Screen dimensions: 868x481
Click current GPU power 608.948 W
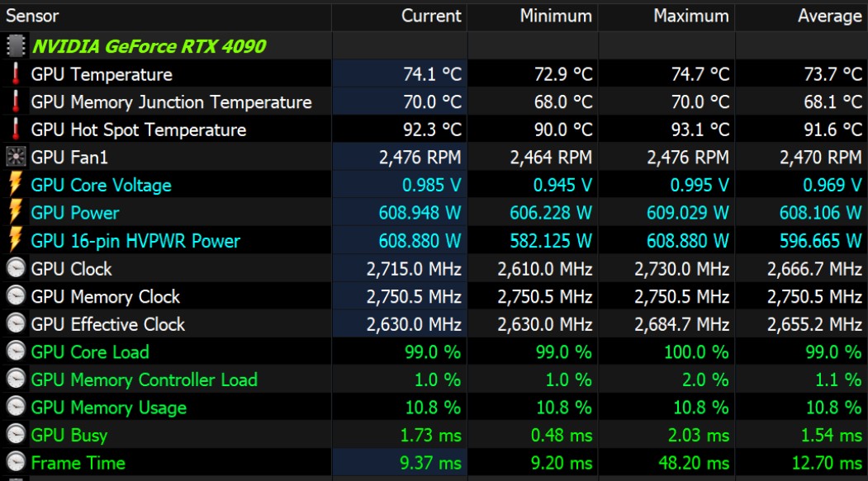pos(420,213)
